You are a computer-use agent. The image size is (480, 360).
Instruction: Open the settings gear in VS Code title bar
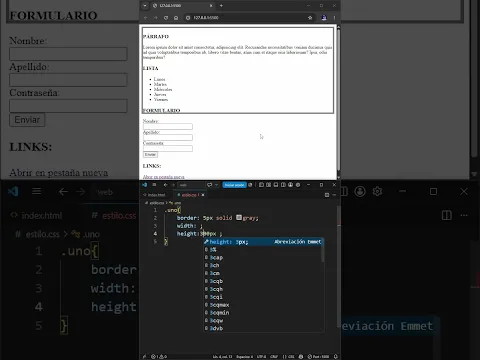coord(298,185)
